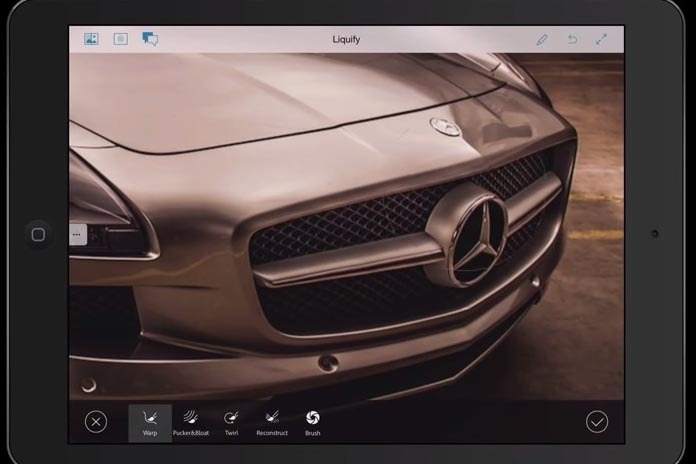The height and width of the screenshot is (464, 696).
Task: Pick the Twirl tool
Action: click(231, 423)
